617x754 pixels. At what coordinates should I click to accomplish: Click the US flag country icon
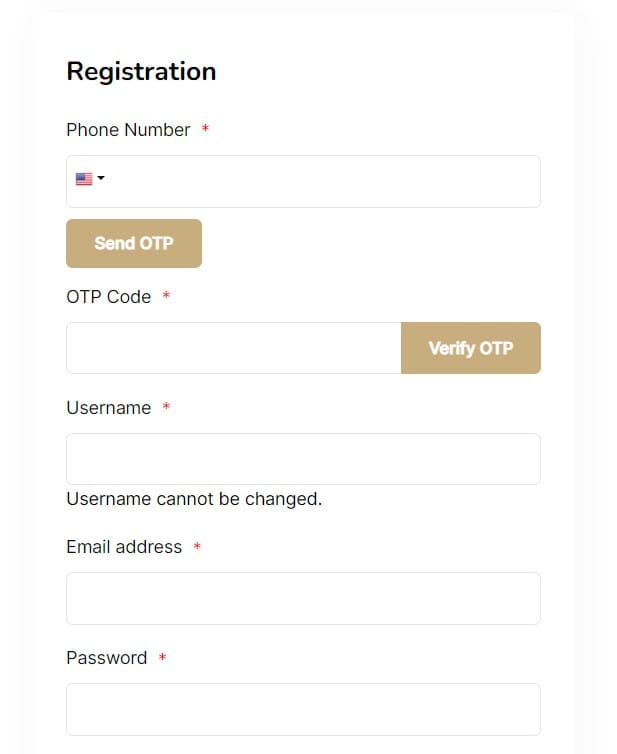click(x=84, y=179)
